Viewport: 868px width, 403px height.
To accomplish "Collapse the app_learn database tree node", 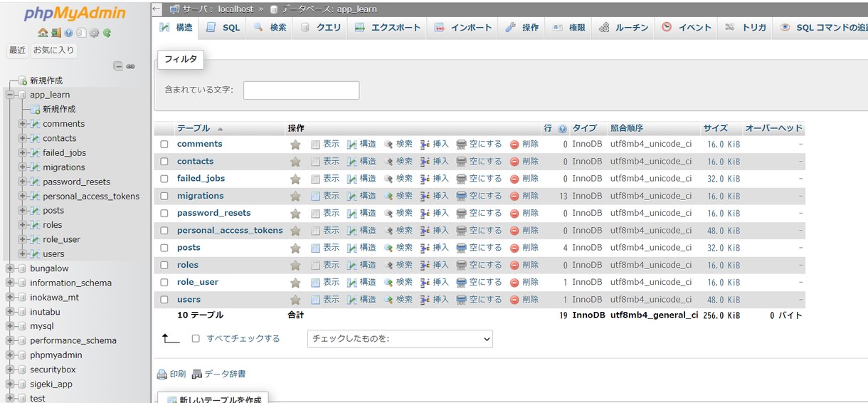I will click(10, 95).
